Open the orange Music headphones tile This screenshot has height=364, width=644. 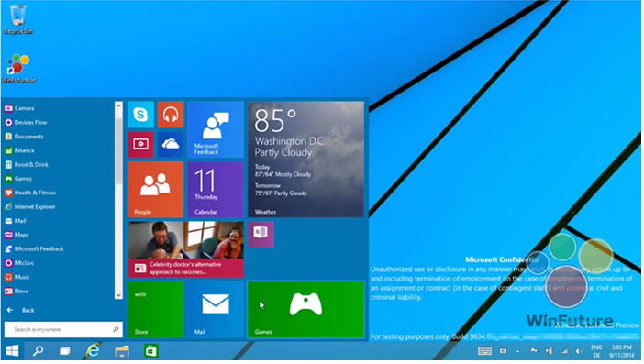coord(171,115)
